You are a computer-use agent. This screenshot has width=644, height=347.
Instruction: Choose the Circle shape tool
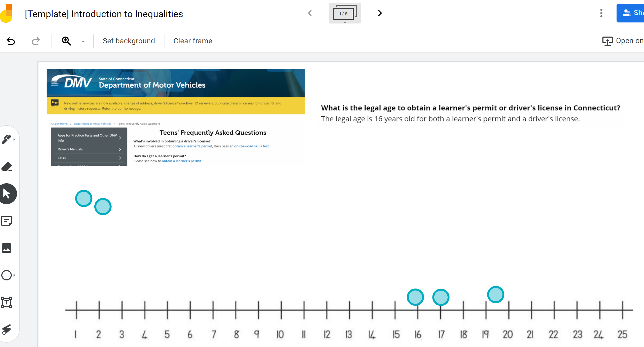point(7,275)
